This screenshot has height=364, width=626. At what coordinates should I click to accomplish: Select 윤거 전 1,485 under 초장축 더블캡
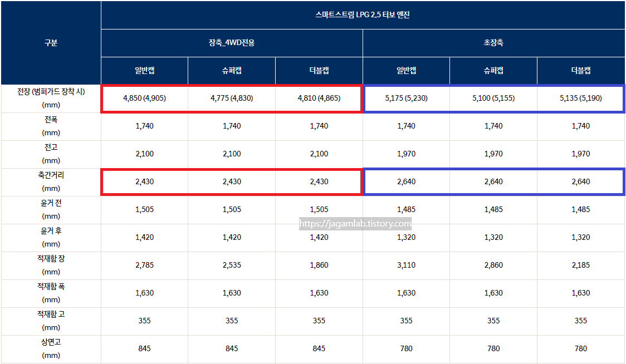(581, 209)
